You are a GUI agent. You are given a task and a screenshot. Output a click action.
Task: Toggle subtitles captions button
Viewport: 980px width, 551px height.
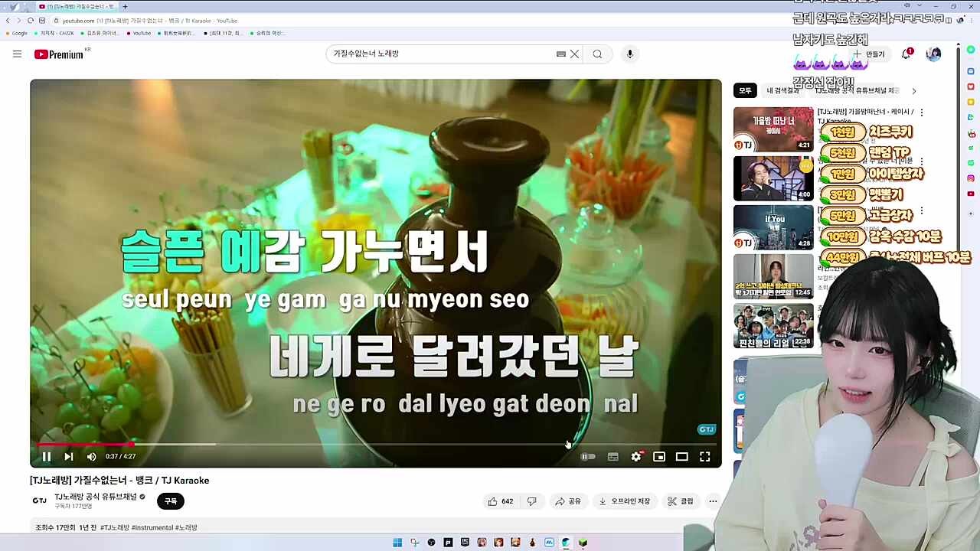coord(612,456)
